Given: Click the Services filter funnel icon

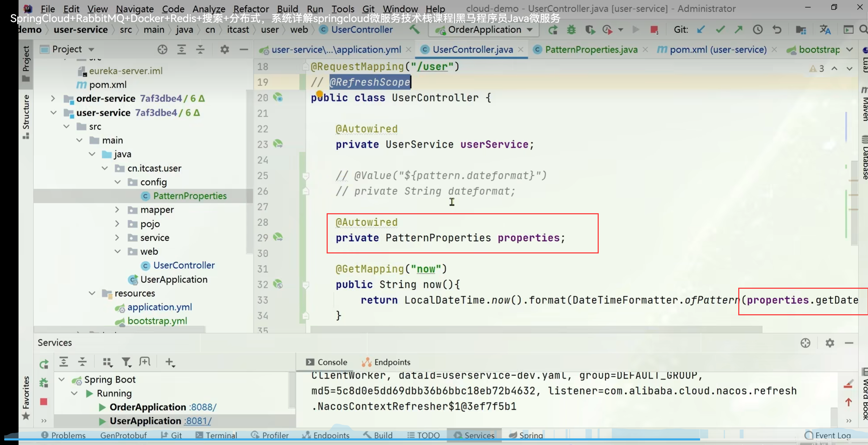Looking at the screenshot, I should [x=126, y=362].
